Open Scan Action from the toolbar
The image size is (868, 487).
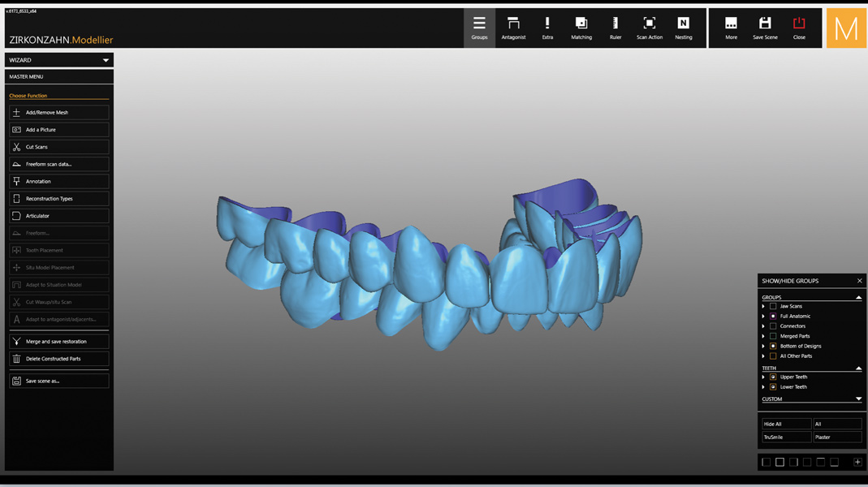pos(649,28)
